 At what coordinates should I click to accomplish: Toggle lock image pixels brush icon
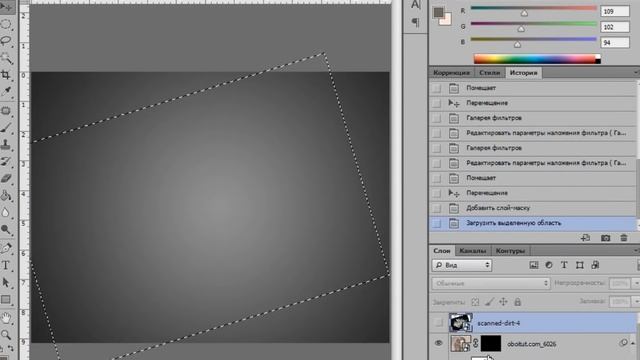coord(489,302)
